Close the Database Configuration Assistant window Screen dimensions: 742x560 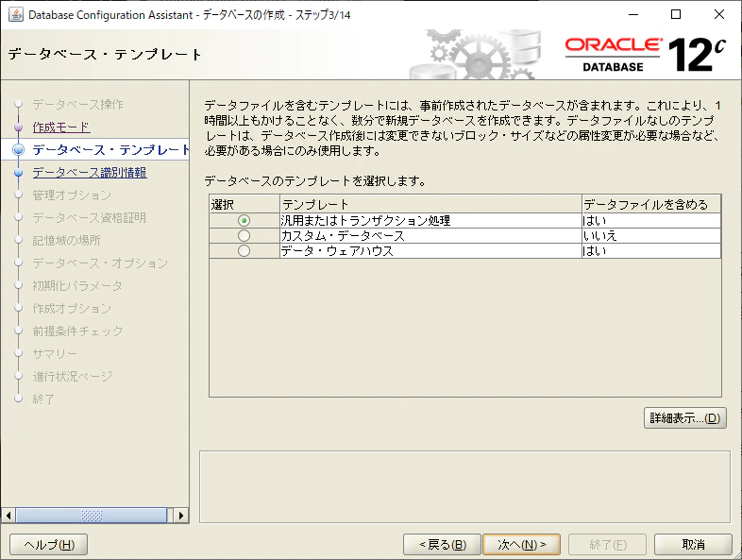coord(719,15)
